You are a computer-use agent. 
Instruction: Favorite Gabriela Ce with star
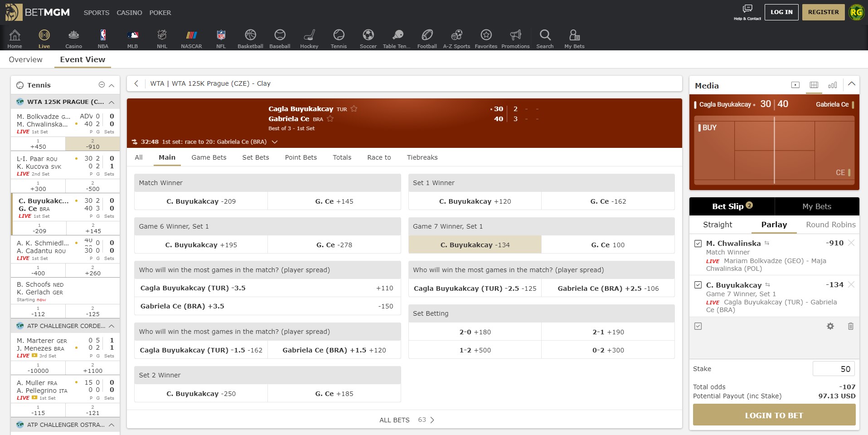click(x=330, y=119)
